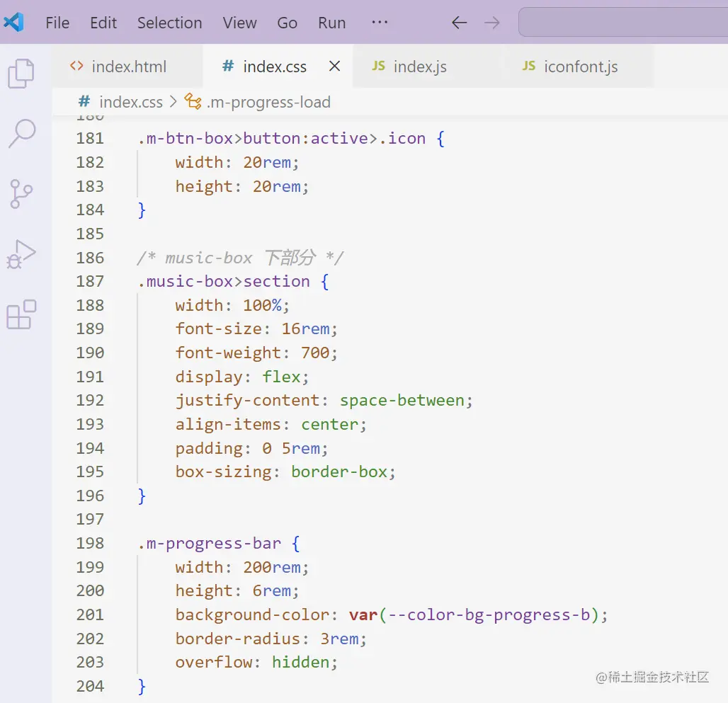The image size is (728, 703).
Task: Click the 'display: flex;' line
Action: pos(242,377)
